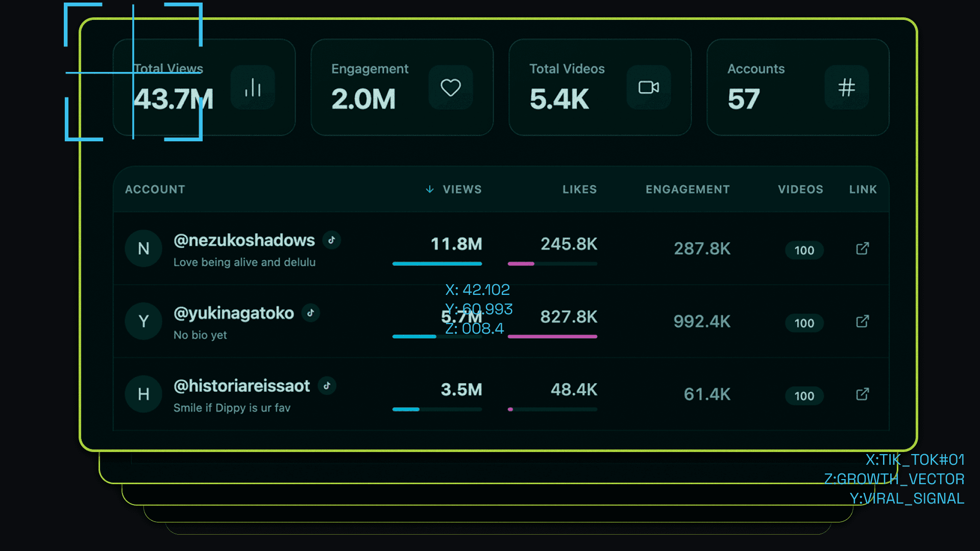
Task: Sort table by LIKES column header
Action: [579, 189]
